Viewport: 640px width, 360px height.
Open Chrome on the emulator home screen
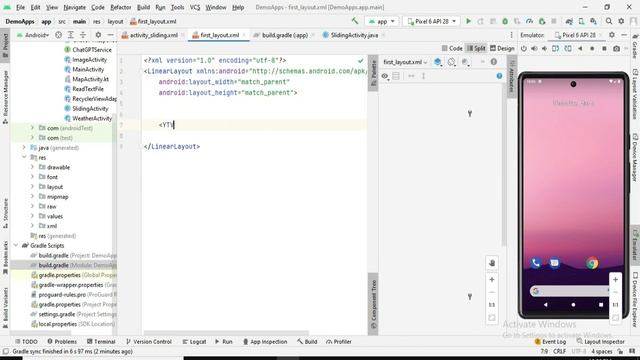[592, 263]
